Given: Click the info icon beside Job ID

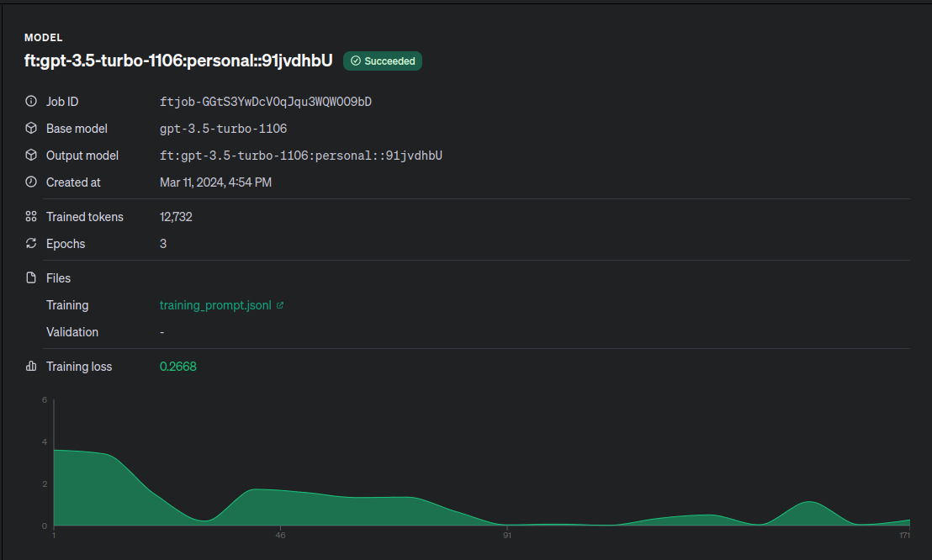Looking at the screenshot, I should click(x=31, y=102).
